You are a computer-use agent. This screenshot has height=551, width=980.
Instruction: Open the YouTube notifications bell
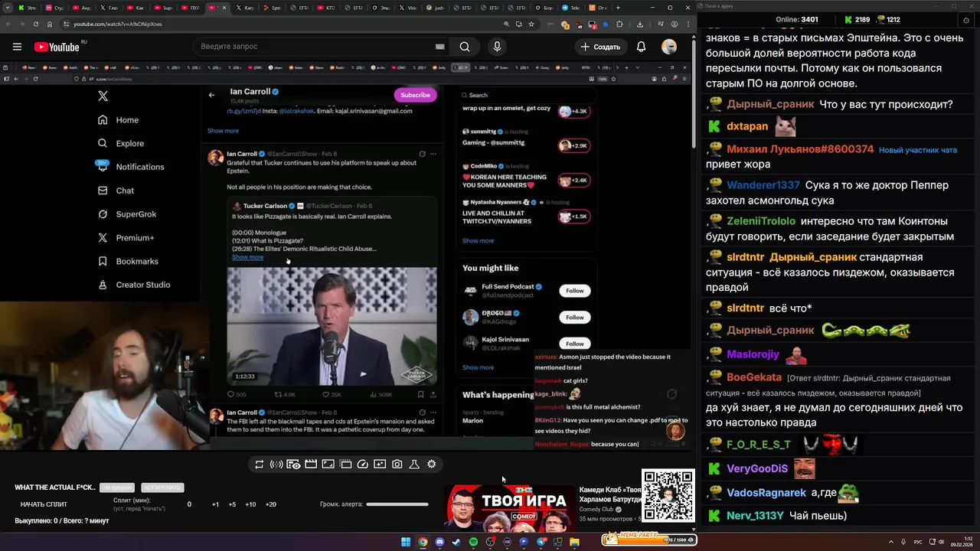click(642, 47)
